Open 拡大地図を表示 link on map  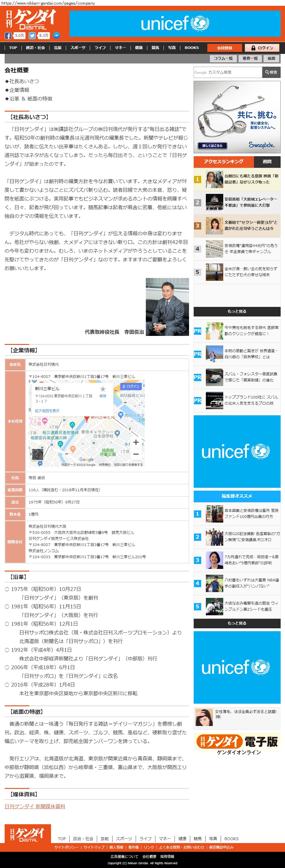[x=47, y=410]
